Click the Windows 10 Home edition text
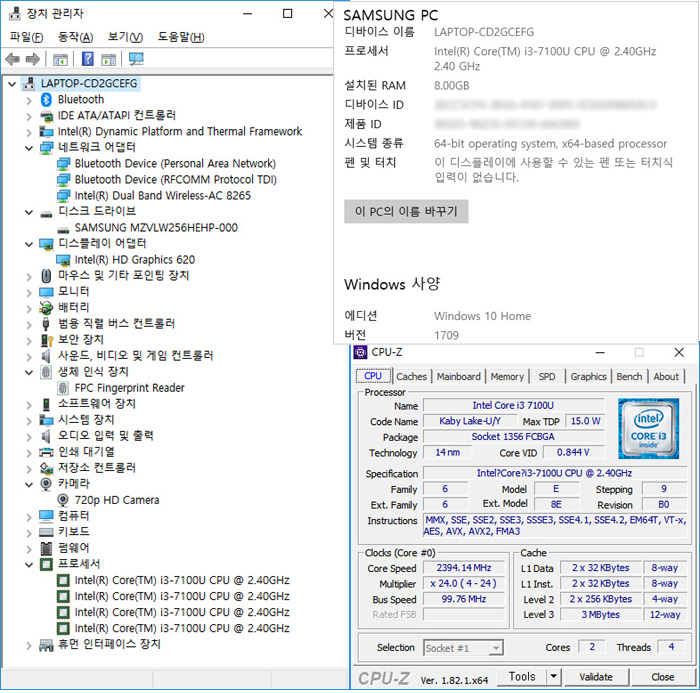 tap(483, 316)
